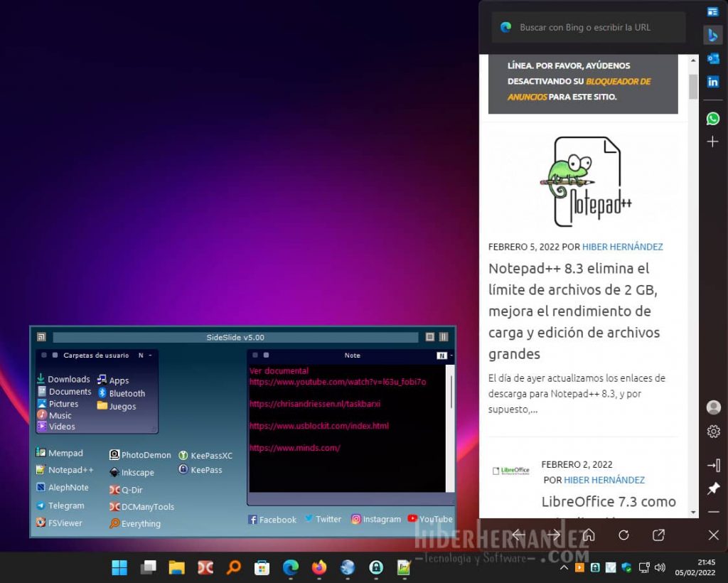Launch DCManyTools shortcut
The width and height of the screenshot is (728, 583).
click(141, 507)
